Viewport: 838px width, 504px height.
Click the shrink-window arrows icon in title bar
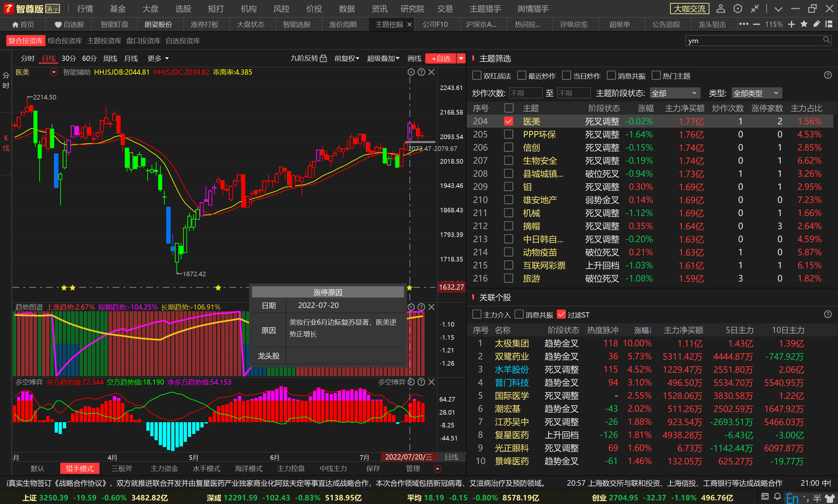[755, 9]
